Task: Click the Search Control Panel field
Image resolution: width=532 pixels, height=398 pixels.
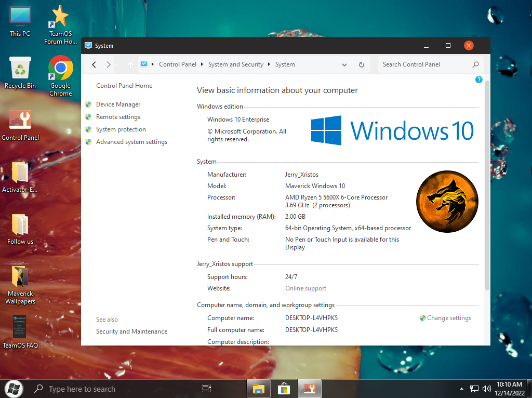Action: click(425, 64)
